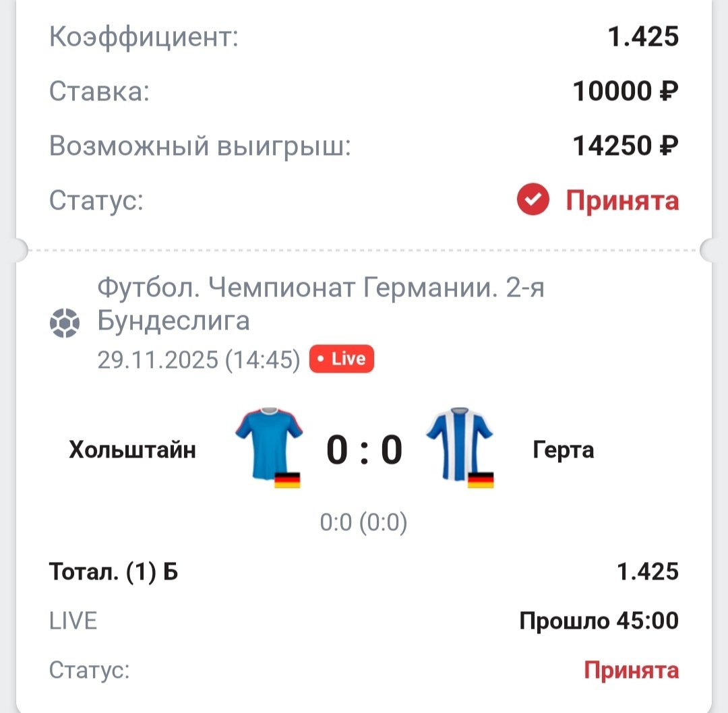Image resolution: width=728 pixels, height=713 pixels.
Task: Click the bottom Принята status text
Action: point(631,671)
